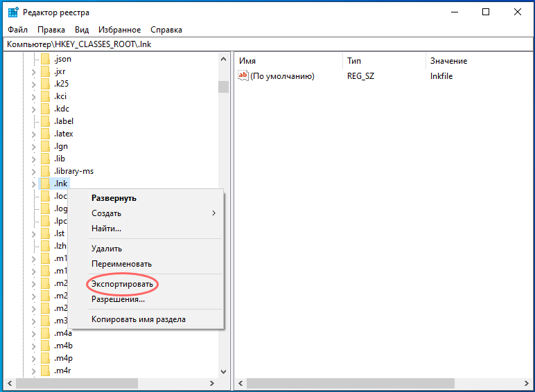
Task: Choose Развернуть in the context menu
Action: [147, 198]
